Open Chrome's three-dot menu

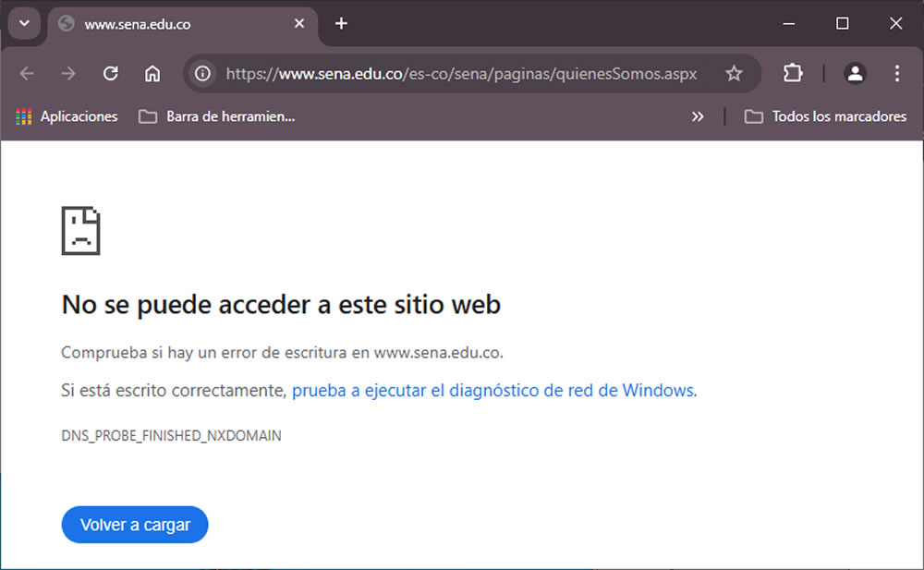[x=896, y=74]
